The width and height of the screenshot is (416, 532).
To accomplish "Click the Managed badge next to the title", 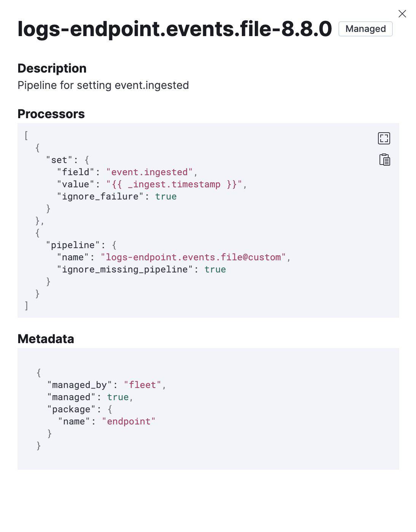I will coord(365,28).
